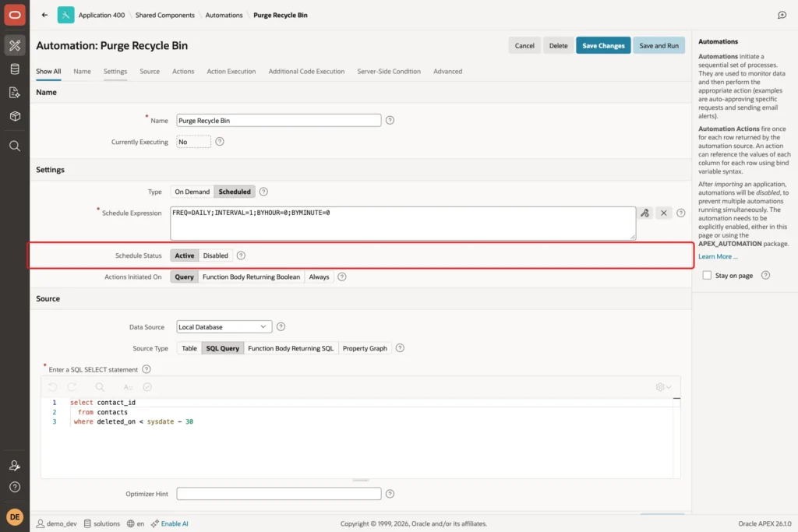Image resolution: width=798 pixels, height=532 pixels.
Task: Set Actions Initiated On to Always
Action: [319, 277]
